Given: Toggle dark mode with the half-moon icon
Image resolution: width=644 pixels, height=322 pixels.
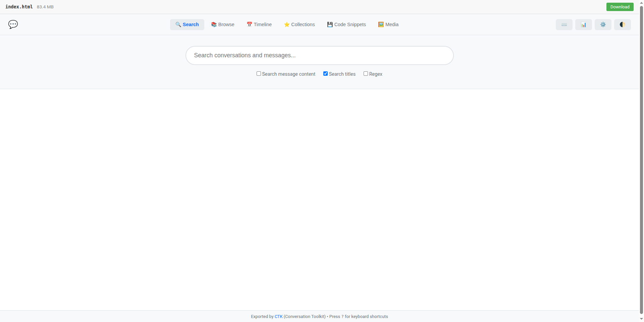Looking at the screenshot, I should [623, 24].
